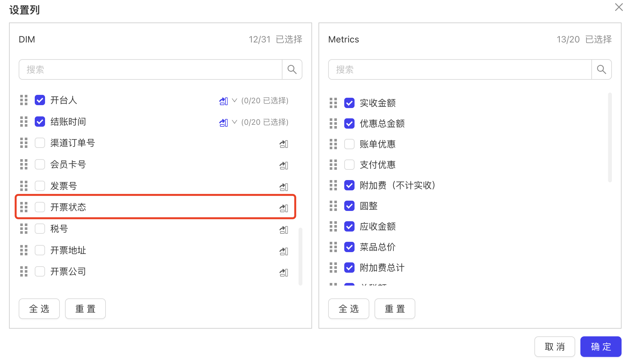The width and height of the screenshot is (628, 364).
Task: Grab the drag handle for 菜品总价
Action: coord(333,247)
